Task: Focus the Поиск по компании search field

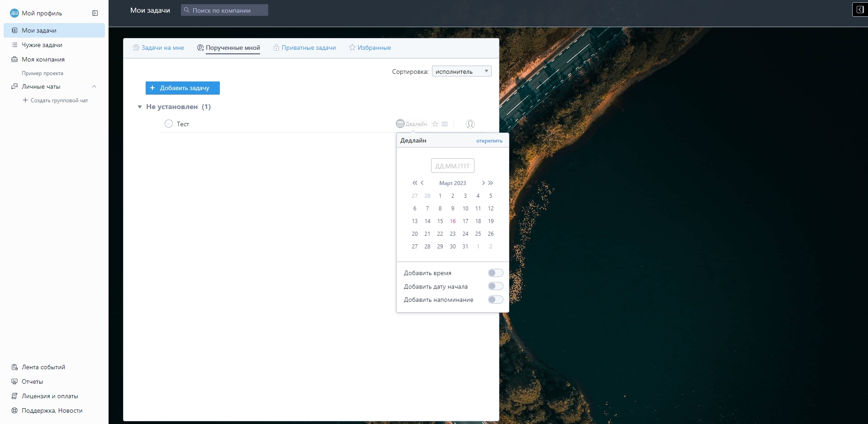Action: pos(224,10)
